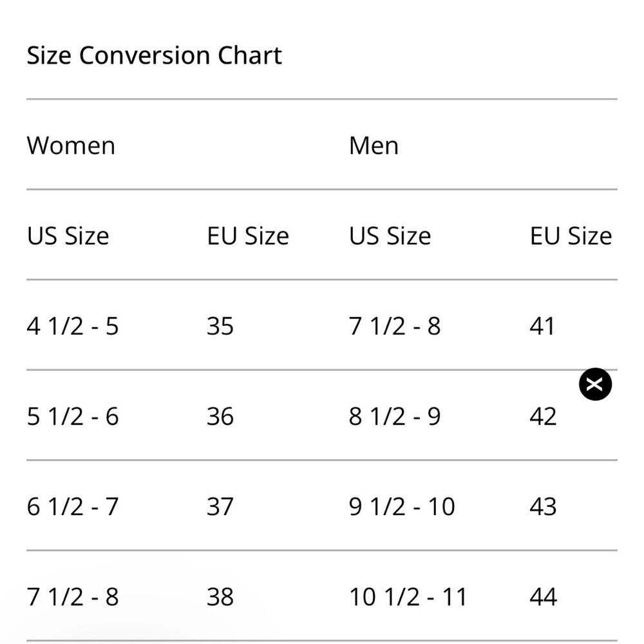Image resolution: width=644 pixels, height=644 pixels.
Task: Select women's US size 4 1/2 - 5
Action: (x=73, y=327)
